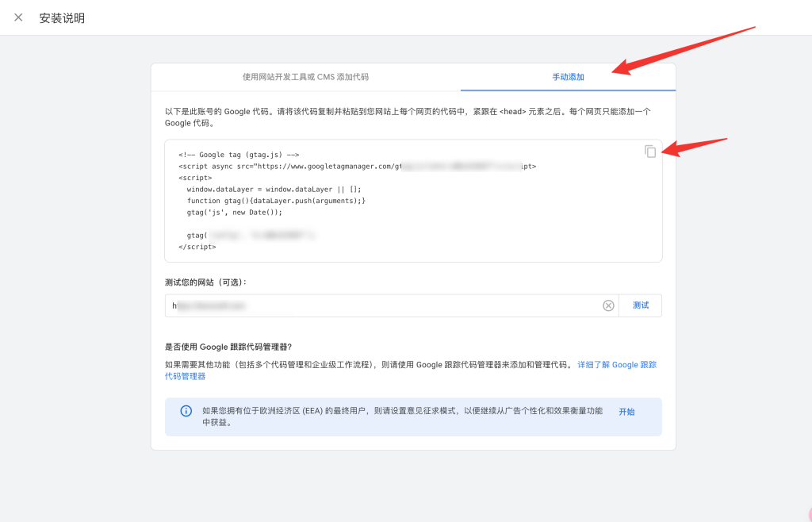Click 'window.dataLayer = window.dataLayer || [];' line
Viewport: 812px width, 522px height.
274,189
